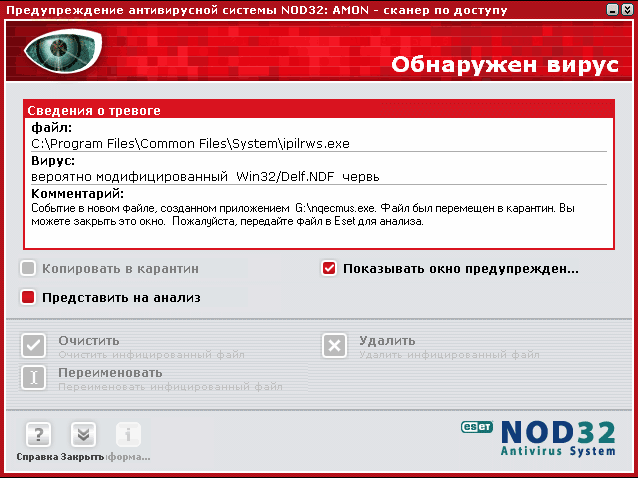Click the Справка label
This screenshot has height=478, width=638.
(37, 457)
